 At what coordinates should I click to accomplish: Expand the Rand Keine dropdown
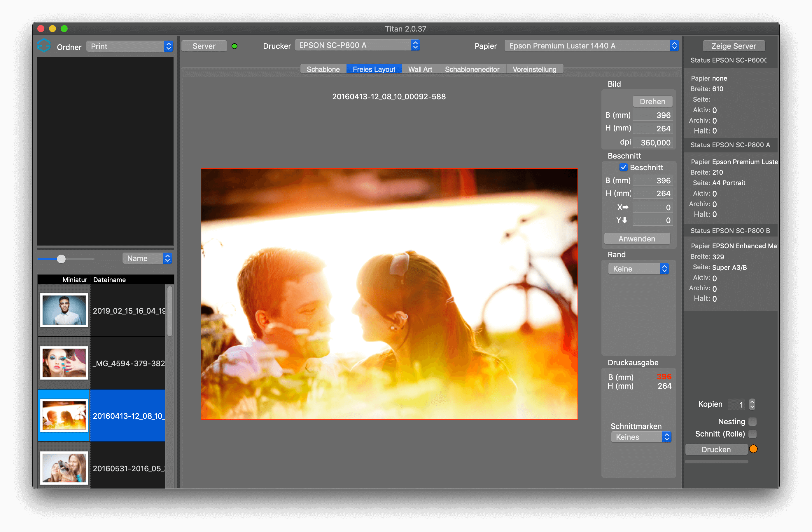pyautogui.click(x=638, y=269)
